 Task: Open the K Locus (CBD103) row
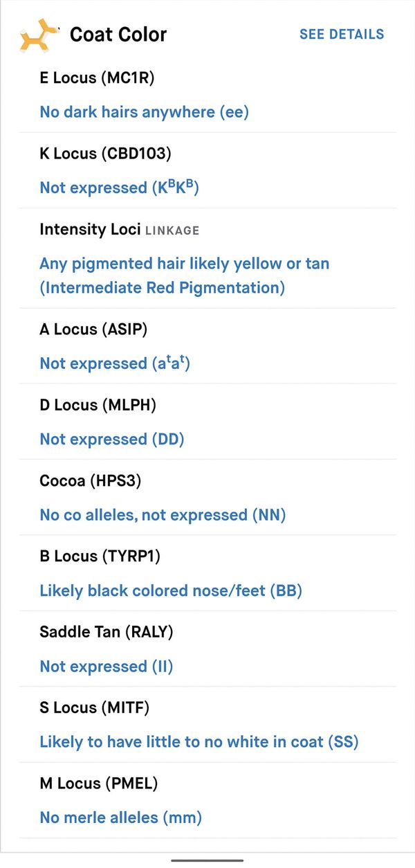[207, 170]
